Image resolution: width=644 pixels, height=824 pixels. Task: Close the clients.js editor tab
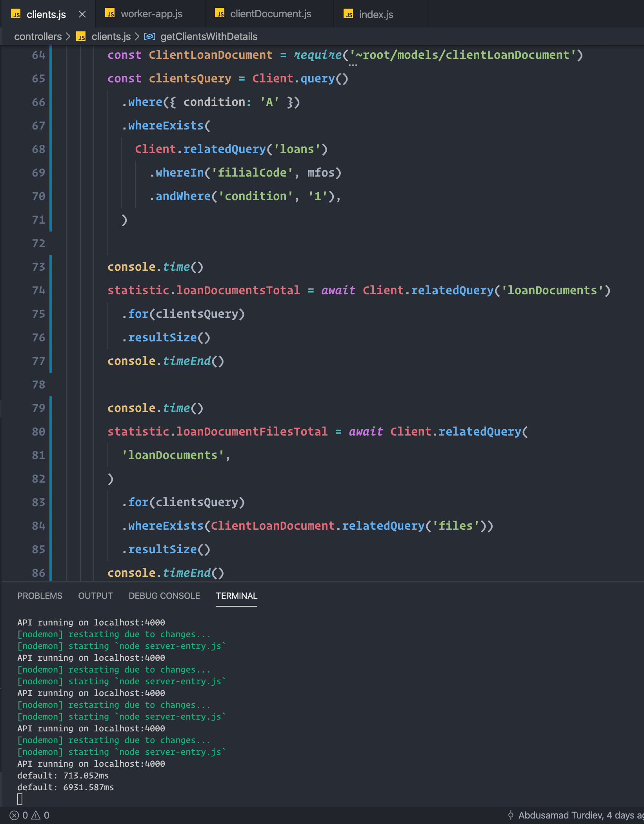pyautogui.click(x=82, y=14)
